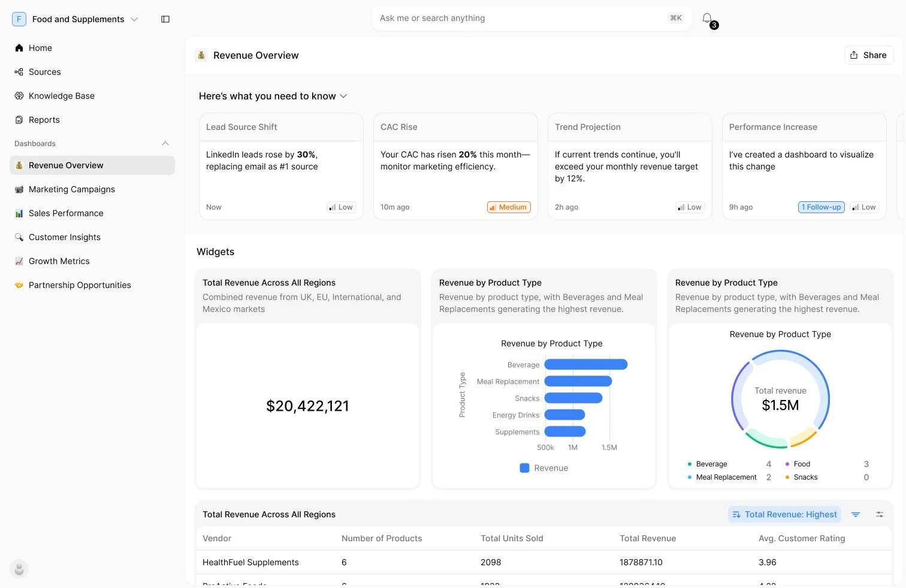Click the 1 Follow-up badge
Image resolution: width=906 pixels, height=588 pixels.
(x=821, y=207)
